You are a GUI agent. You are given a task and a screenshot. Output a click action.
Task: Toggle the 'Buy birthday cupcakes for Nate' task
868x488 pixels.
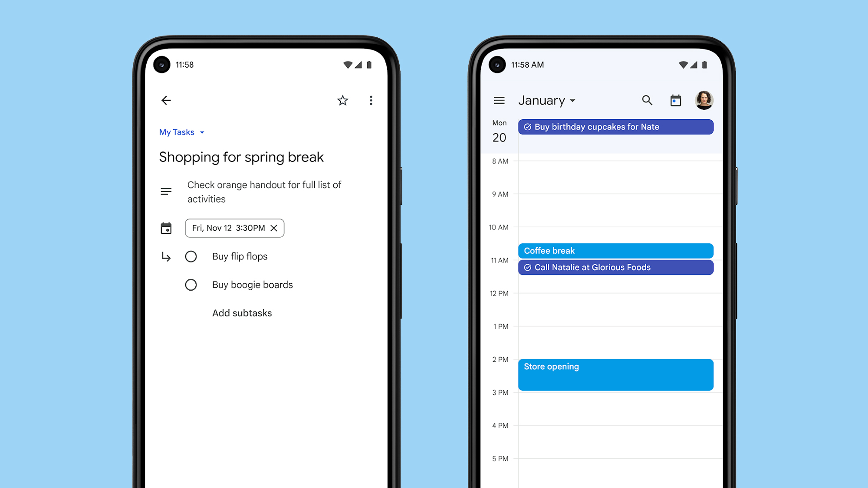coord(528,127)
